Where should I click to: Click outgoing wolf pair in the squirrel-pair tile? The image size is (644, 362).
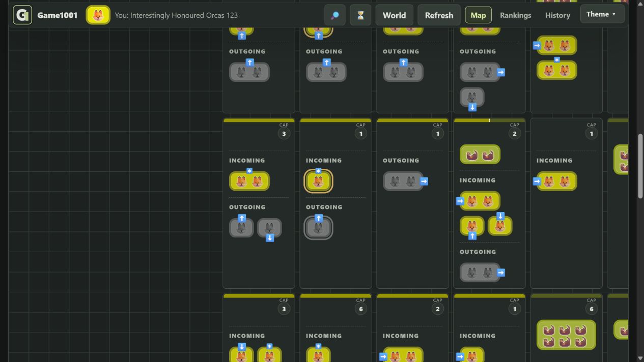tap(480, 273)
